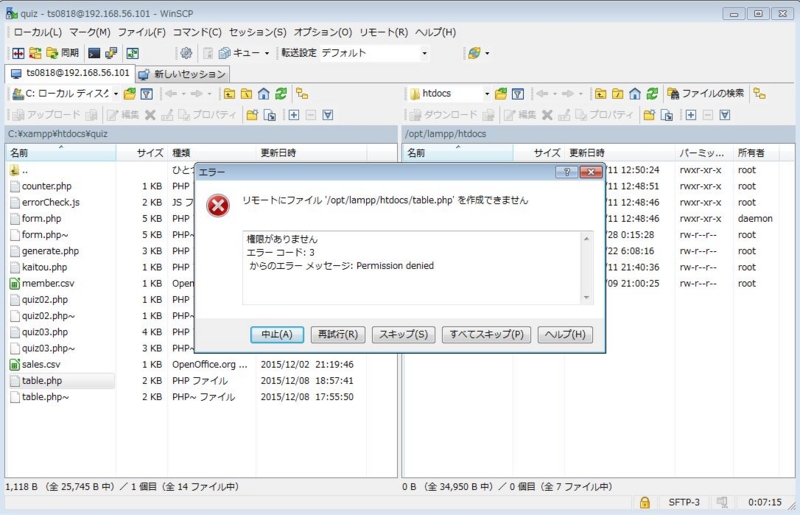
Task: Click the lock icon in status bar
Action: (645, 503)
